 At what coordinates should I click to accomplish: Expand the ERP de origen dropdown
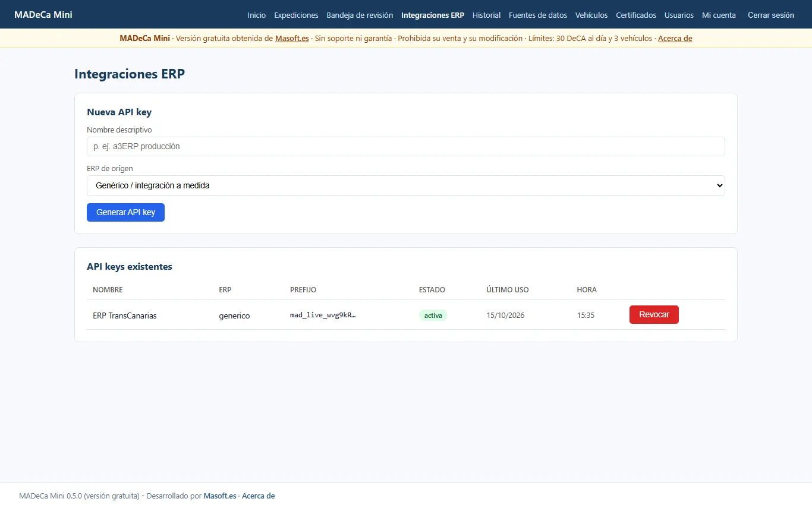coord(406,185)
